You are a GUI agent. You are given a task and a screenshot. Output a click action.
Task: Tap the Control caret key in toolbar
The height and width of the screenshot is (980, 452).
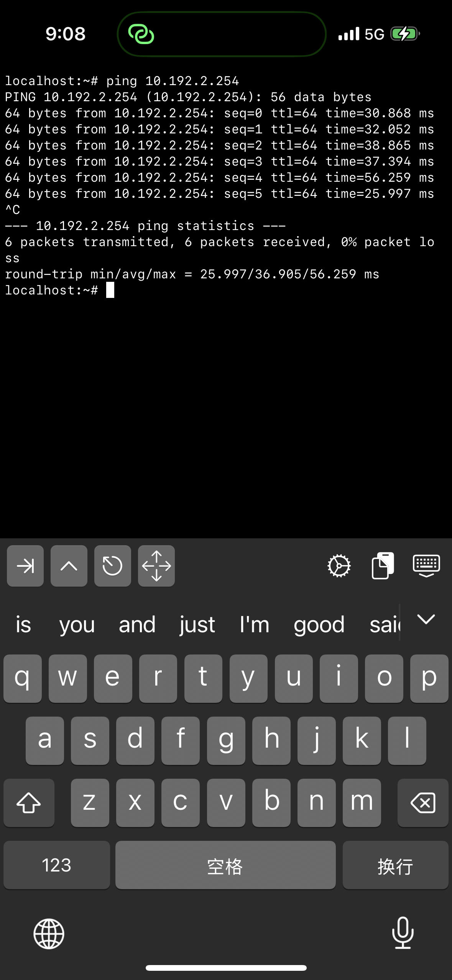69,566
